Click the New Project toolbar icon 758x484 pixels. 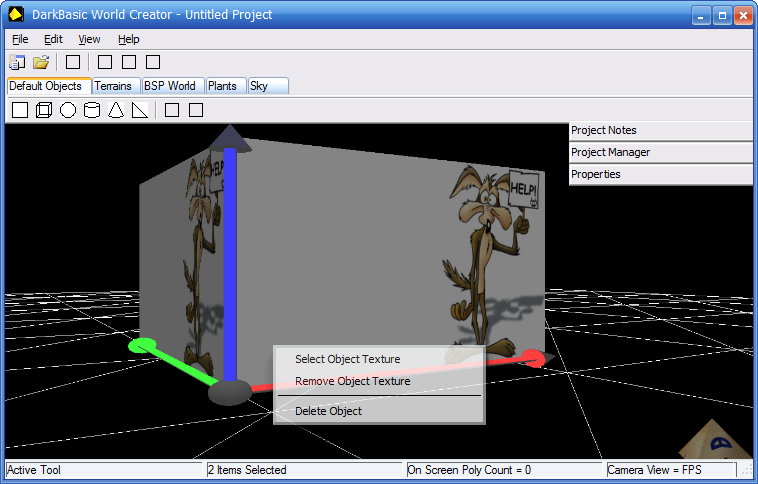click(x=17, y=62)
